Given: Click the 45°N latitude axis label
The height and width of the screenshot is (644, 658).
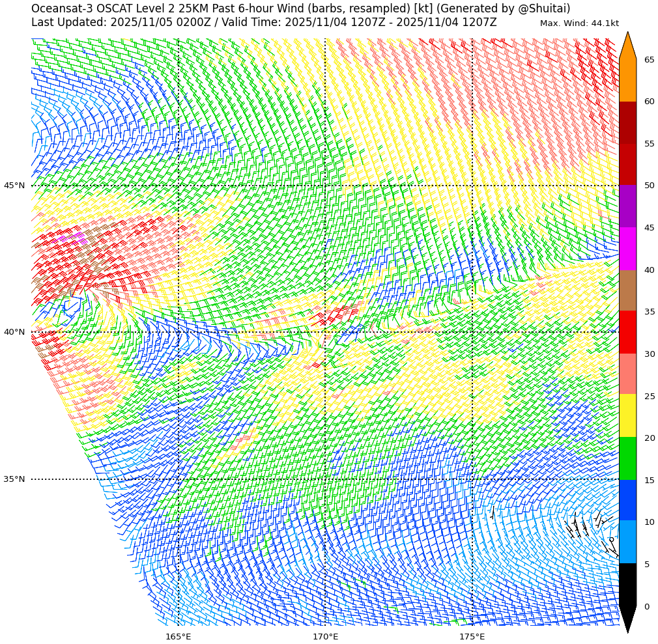Looking at the screenshot, I should [14, 186].
